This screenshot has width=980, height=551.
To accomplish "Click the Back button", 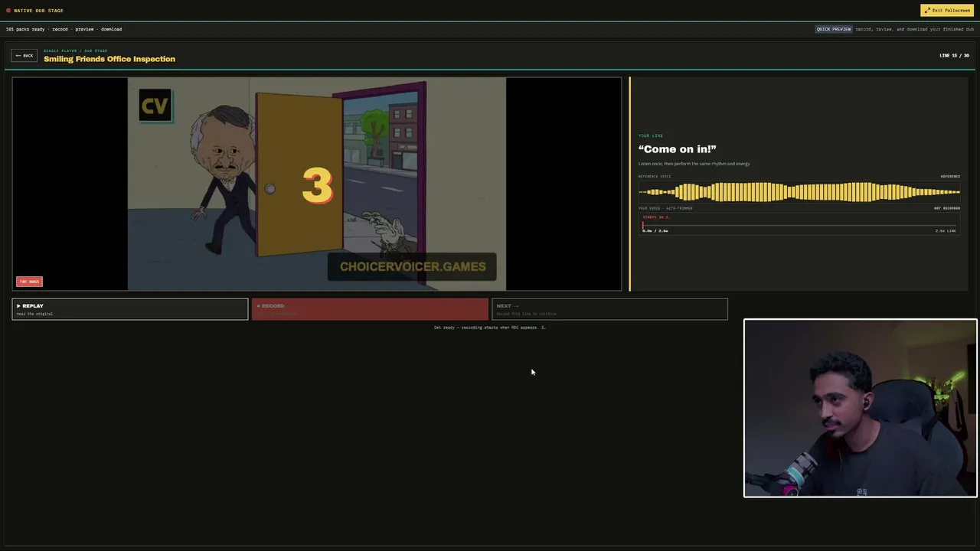I will (24, 56).
